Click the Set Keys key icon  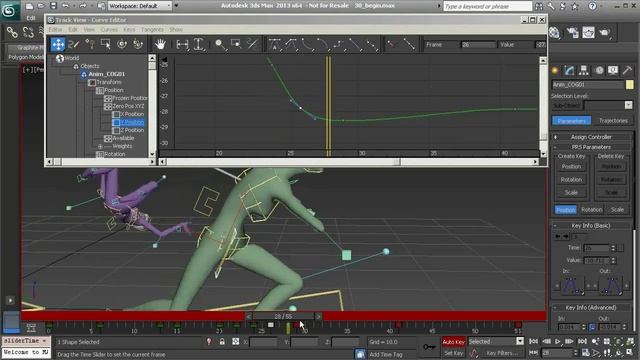[429, 347]
